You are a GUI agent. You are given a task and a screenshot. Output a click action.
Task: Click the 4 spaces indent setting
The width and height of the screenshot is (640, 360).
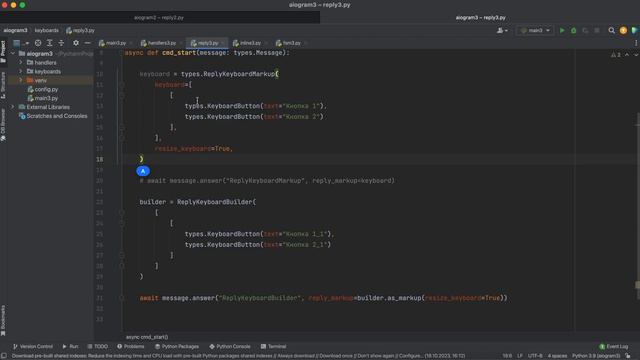pyautogui.click(x=557, y=356)
